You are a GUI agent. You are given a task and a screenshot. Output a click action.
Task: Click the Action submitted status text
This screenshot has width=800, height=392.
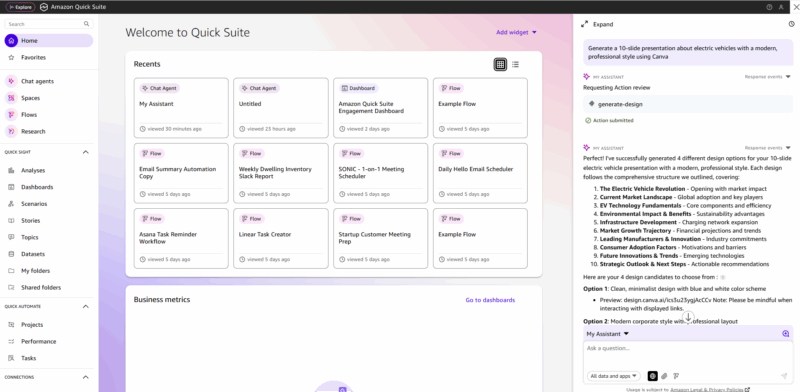613,120
